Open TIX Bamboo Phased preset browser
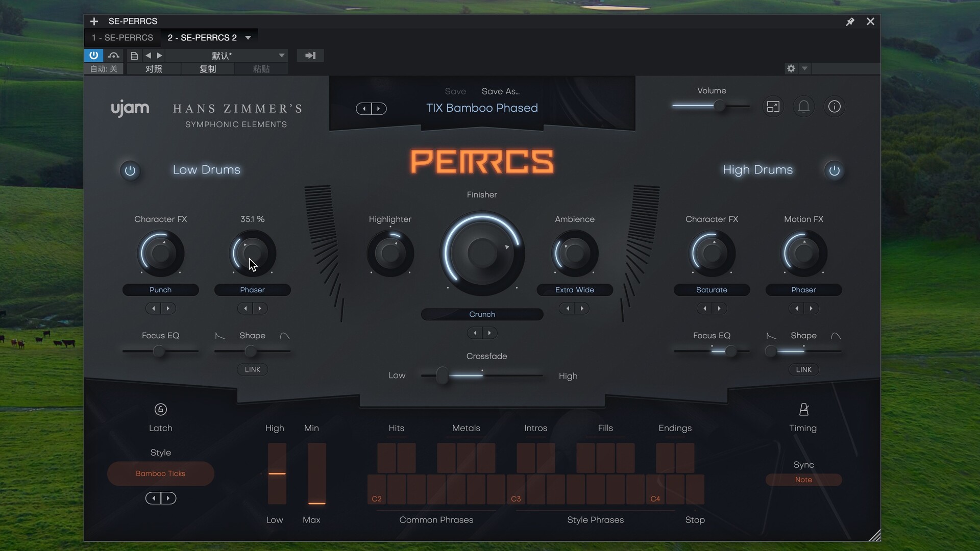 pos(482,108)
